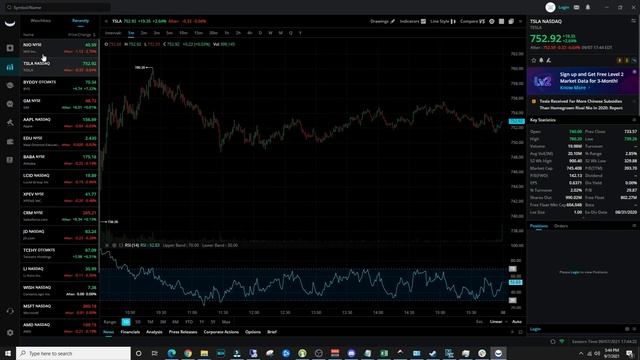
Task: Expand the news headline chevron
Action: 634,101
